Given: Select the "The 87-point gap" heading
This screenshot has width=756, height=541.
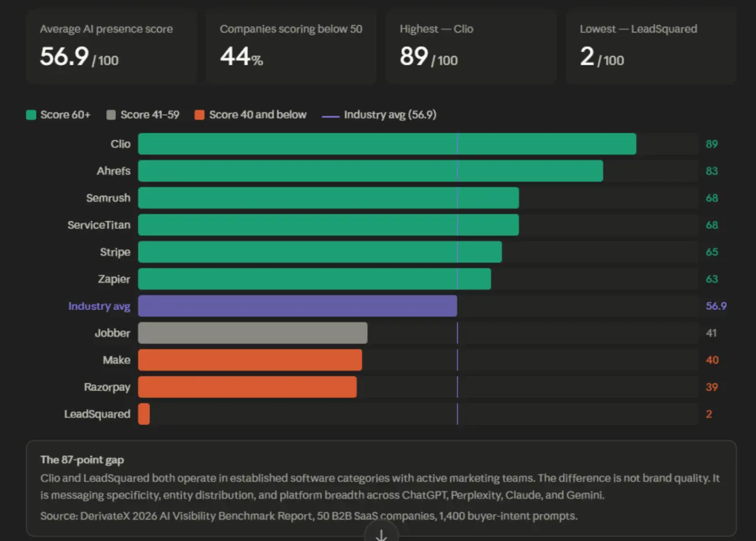Looking at the screenshot, I should (x=82, y=459).
